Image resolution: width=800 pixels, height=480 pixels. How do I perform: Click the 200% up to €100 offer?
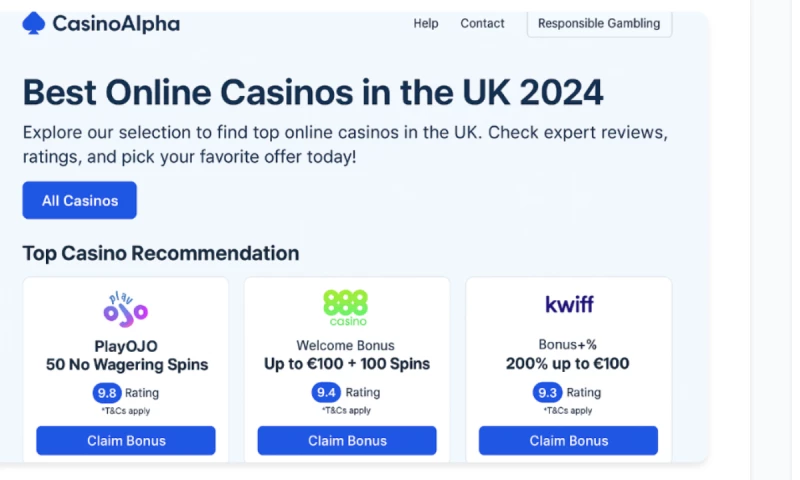568,364
